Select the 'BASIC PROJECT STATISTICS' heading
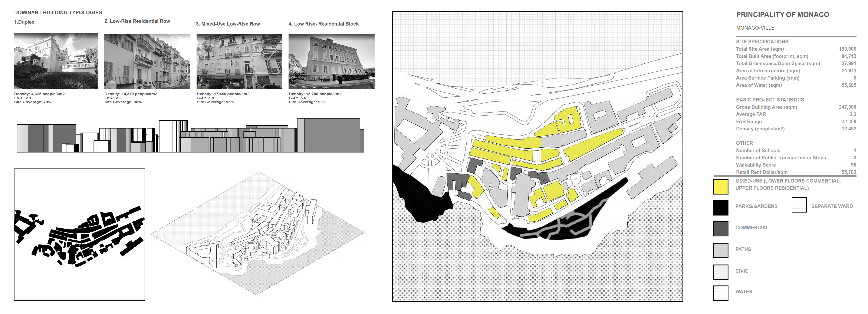The image size is (868, 314). pos(770,100)
